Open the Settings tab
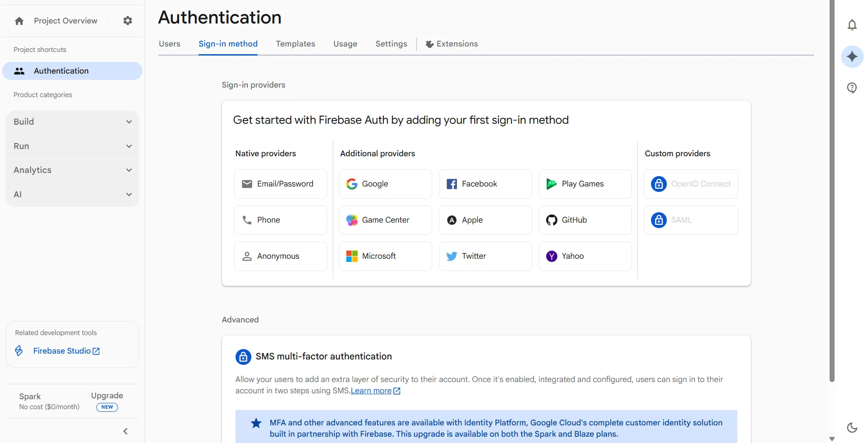Image resolution: width=868 pixels, height=443 pixels. pos(391,44)
